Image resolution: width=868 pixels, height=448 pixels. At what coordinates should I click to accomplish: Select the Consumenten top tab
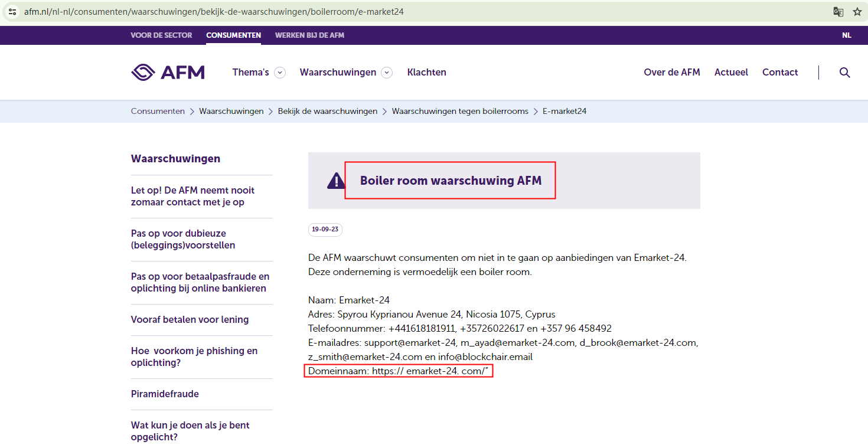233,35
